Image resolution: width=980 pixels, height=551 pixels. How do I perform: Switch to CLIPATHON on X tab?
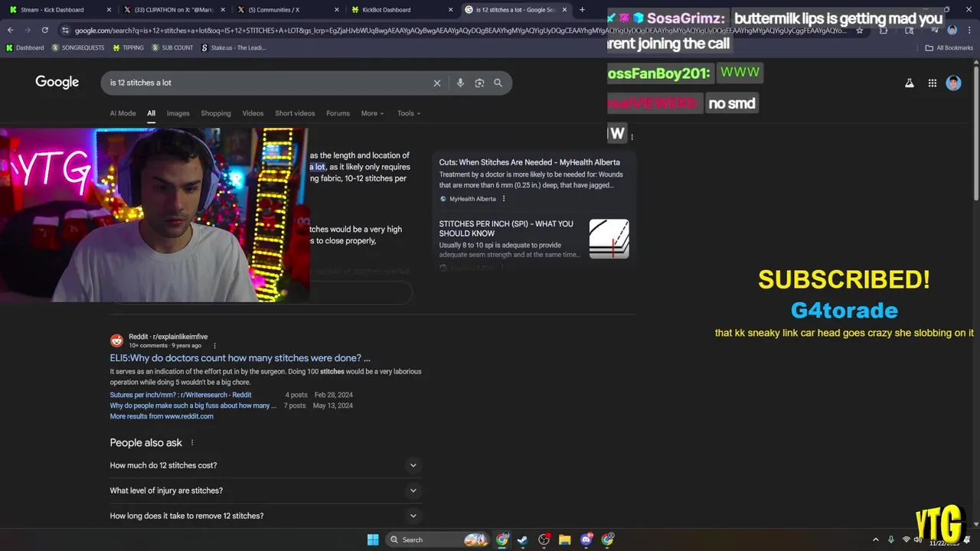(x=172, y=10)
